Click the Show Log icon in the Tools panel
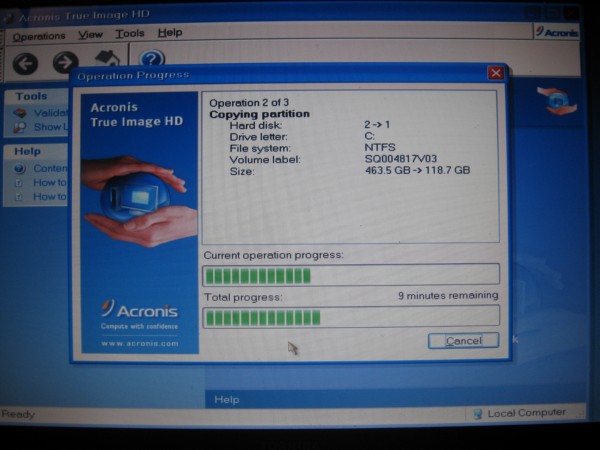The image size is (600, 450). point(20,127)
